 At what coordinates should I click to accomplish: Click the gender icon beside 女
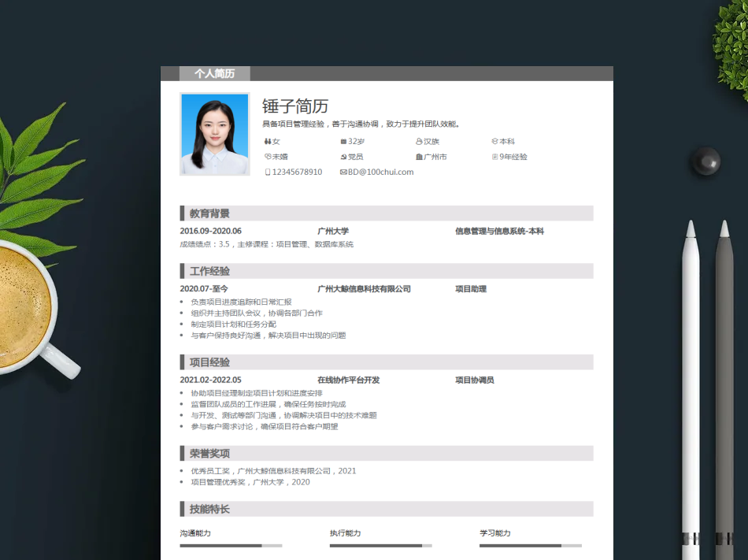[x=268, y=141]
